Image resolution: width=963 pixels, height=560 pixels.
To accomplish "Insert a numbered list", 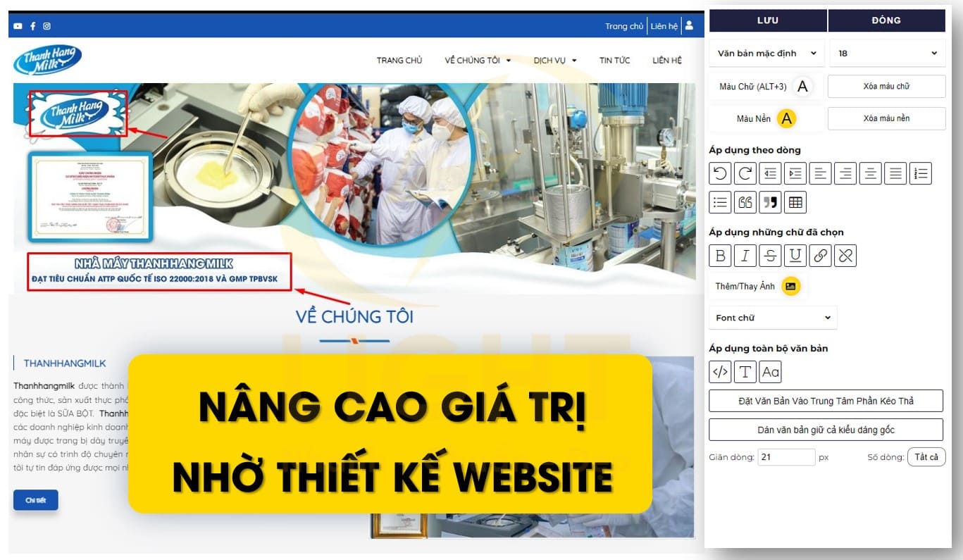I will click(x=921, y=173).
